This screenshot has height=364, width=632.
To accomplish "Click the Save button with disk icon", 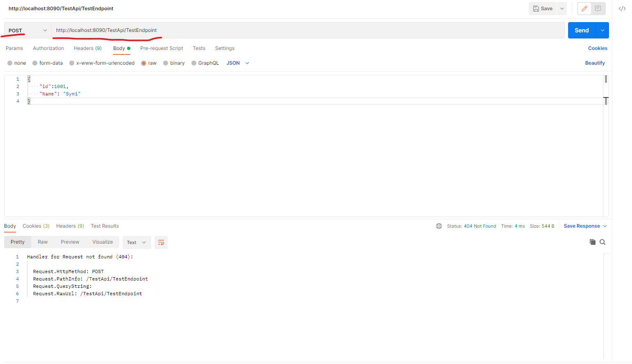I will click(543, 9).
